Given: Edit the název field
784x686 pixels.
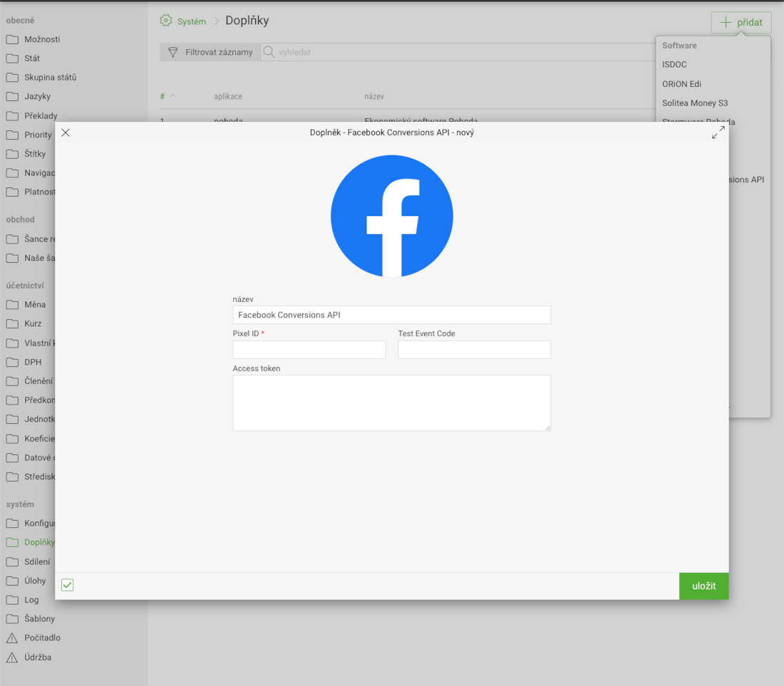Looking at the screenshot, I should coord(391,315).
